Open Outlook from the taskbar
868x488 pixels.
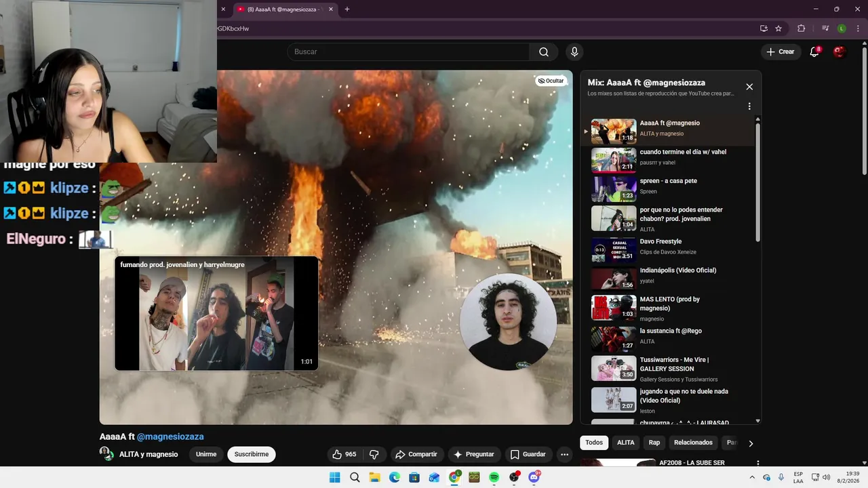pyautogui.click(x=434, y=477)
